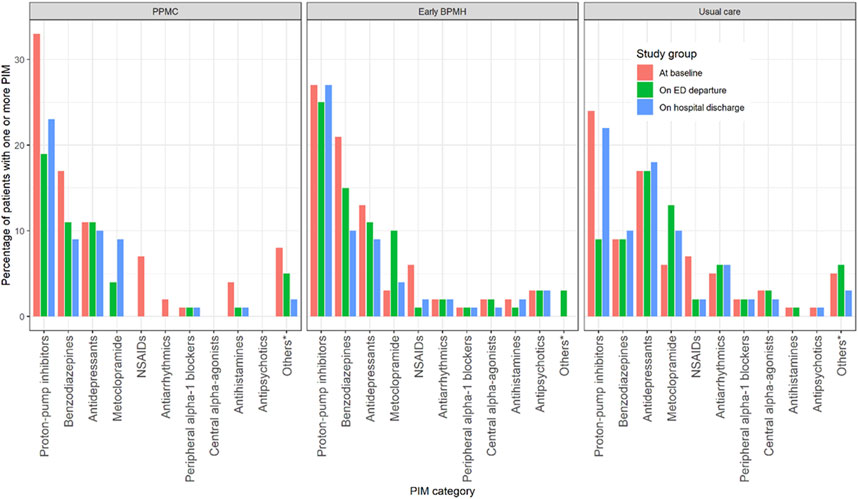Click red baseline Proton-pump bar in Usual care

click(591, 213)
